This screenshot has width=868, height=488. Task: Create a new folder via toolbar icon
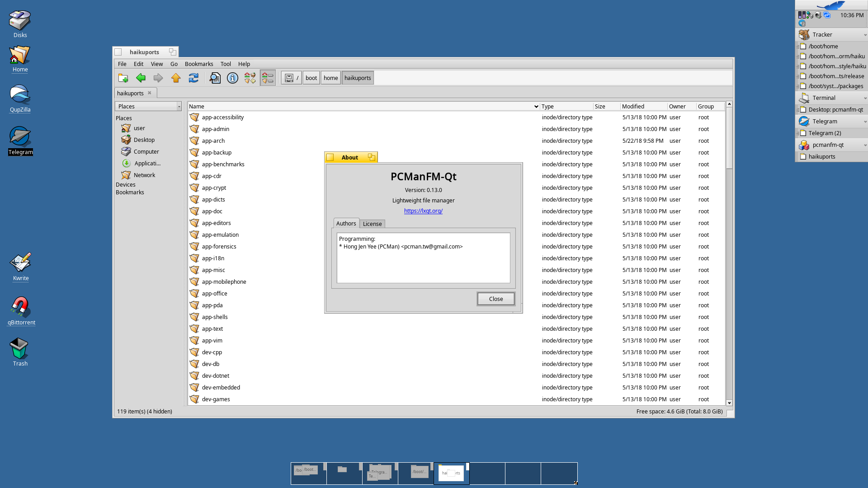[123, 78]
